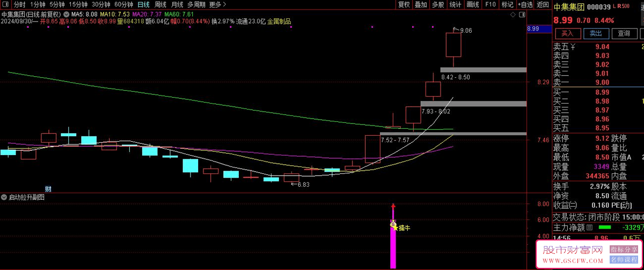Expand the 更多 more-periods menu
This screenshot has width=644, height=270.
[x=217, y=4]
